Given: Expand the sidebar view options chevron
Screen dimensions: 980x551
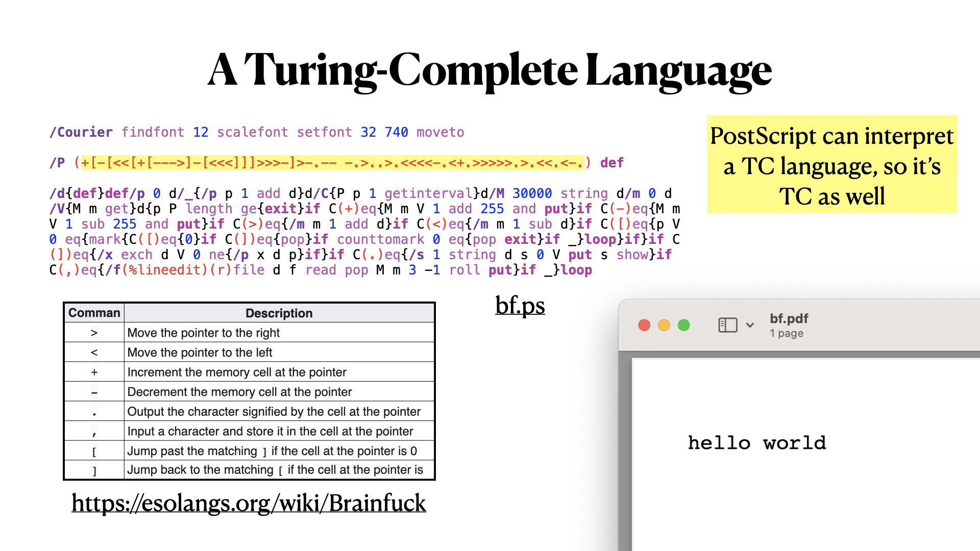Looking at the screenshot, I should tap(750, 325).
